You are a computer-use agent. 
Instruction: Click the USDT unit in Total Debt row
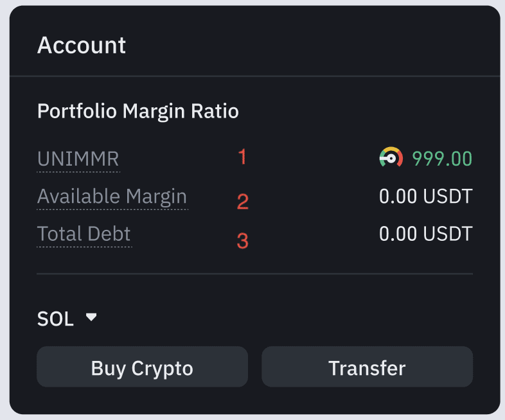[x=448, y=234]
